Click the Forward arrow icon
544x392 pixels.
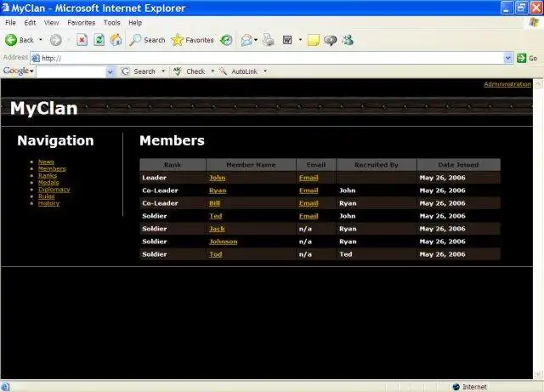pyautogui.click(x=55, y=40)
